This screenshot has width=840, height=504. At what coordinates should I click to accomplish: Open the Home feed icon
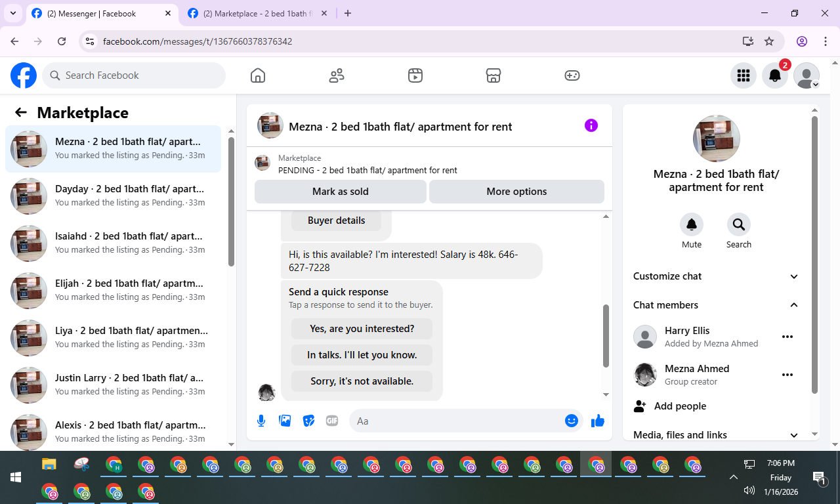pos(258,75)
